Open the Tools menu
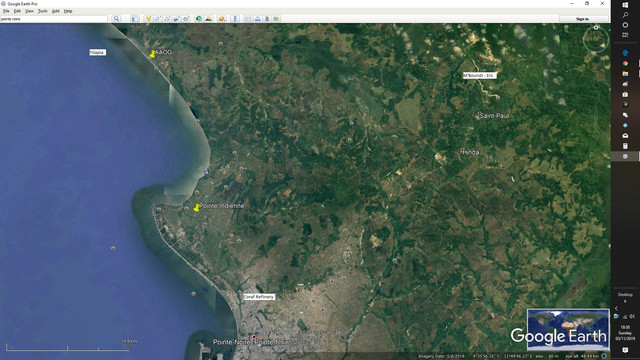 42,11
